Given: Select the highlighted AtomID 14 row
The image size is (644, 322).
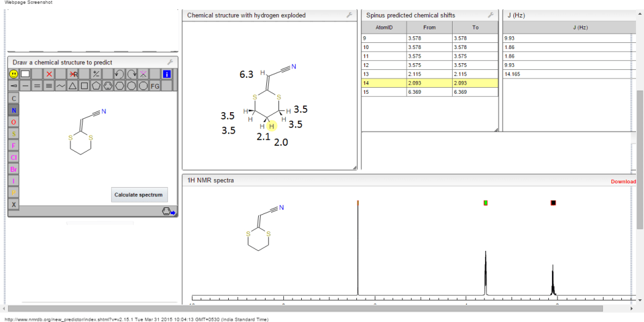Looking at the screenshot, I should point(429,83).
